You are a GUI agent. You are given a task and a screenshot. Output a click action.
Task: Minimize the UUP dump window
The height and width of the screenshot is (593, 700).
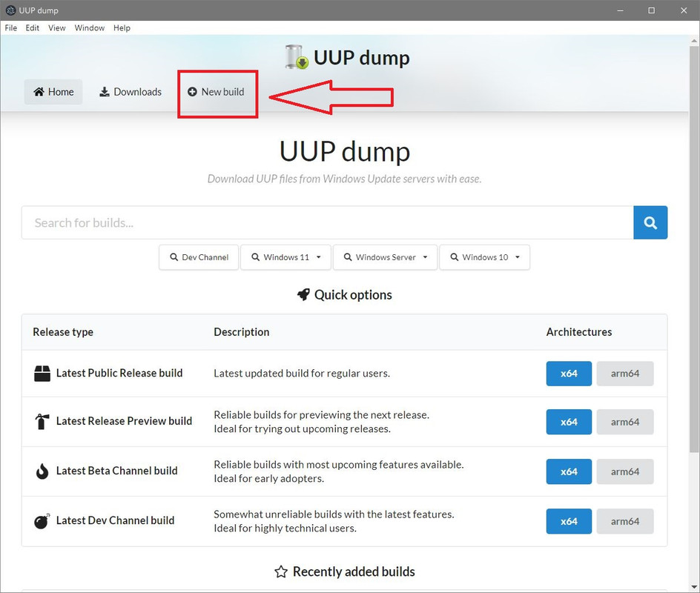[x=620, y=10]
